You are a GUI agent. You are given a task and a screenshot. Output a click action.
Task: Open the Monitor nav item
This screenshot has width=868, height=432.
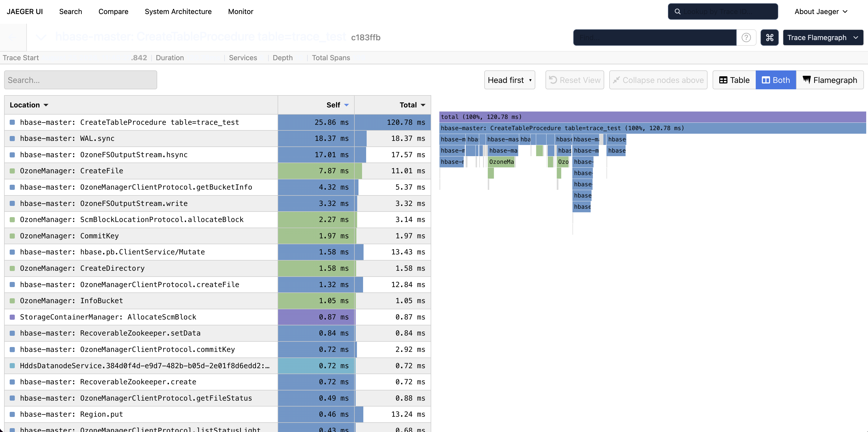coord(241,11)
